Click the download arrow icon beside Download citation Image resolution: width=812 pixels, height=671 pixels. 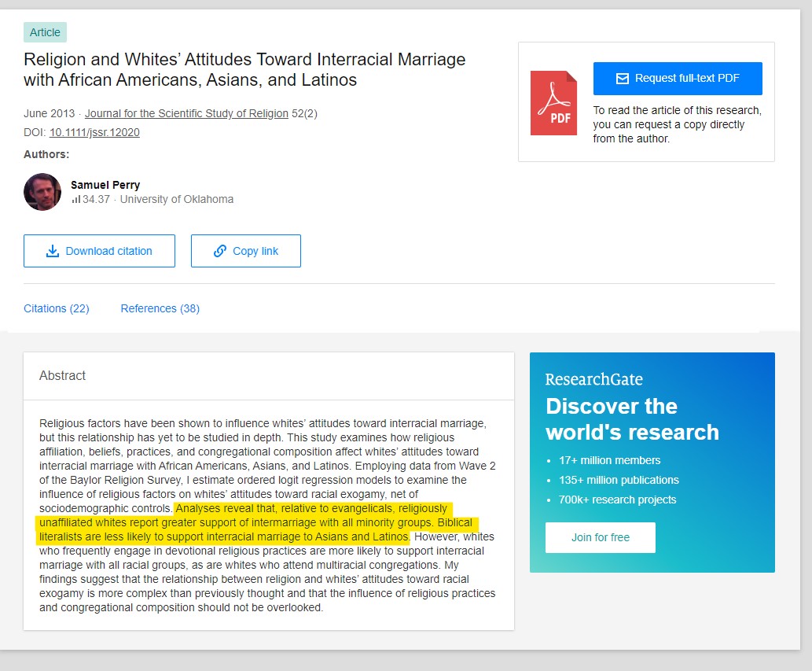coord(53,251)
